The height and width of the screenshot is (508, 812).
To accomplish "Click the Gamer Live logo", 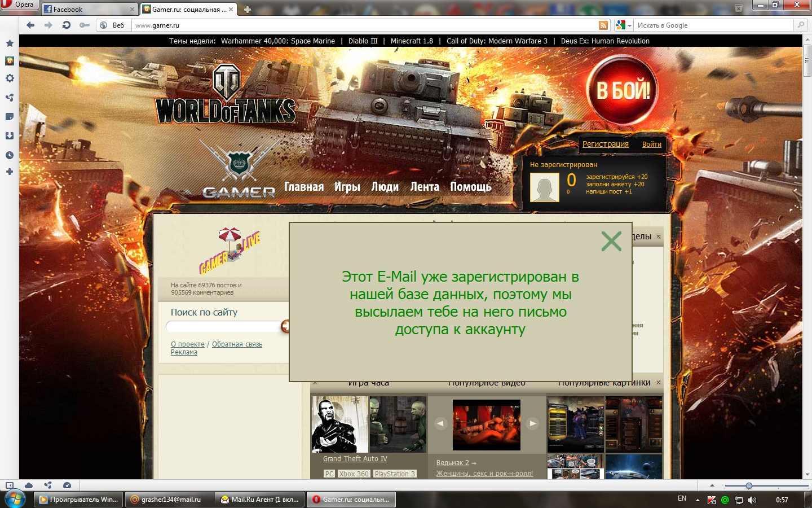I will pyautogui.click(x=230, y=251).
